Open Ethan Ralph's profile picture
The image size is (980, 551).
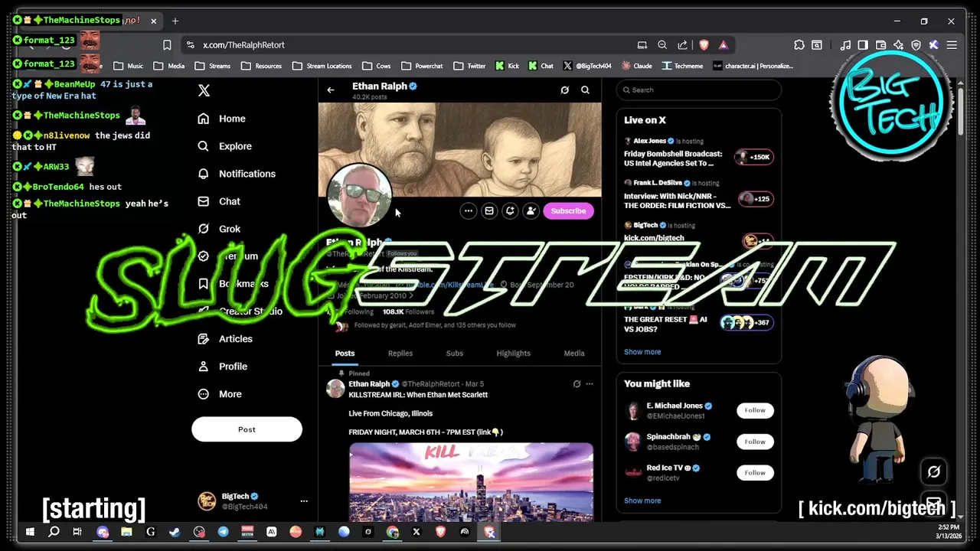(359, 195)
